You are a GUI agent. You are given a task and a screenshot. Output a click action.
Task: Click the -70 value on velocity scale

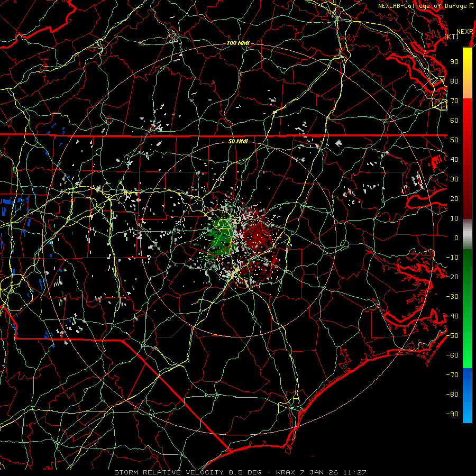tap(452, 375)
